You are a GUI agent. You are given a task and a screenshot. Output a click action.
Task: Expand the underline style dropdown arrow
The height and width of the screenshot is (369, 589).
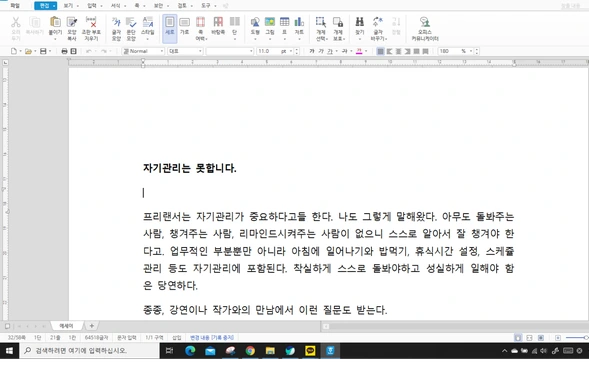(337, 51)
